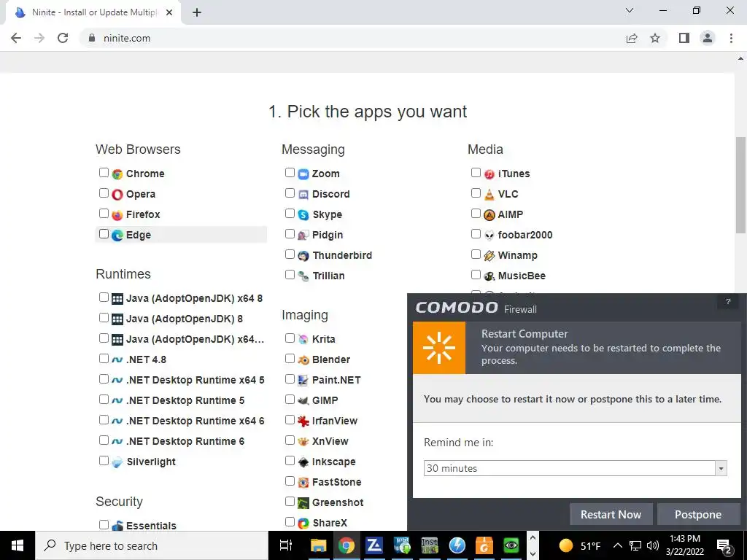This screenshot has height=560, width=747.
Task: Click Postpone in Comodo dialog
Action: 698,514
